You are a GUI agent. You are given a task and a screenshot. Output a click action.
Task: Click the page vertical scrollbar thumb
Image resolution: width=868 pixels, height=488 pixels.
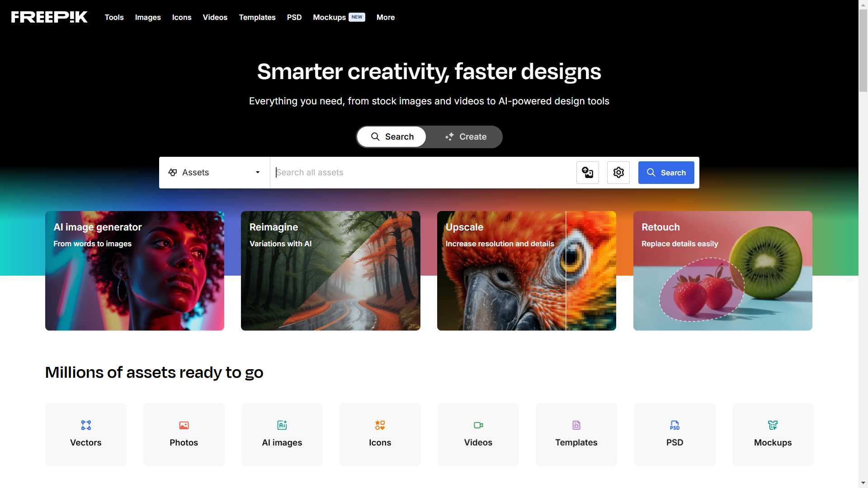coord(863,51)
